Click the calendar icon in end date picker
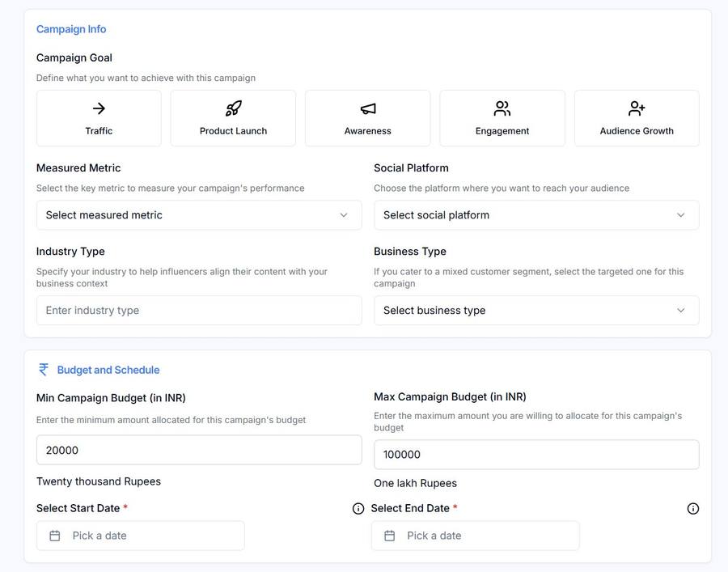The width and height of the screenshot is (728, 572). click(390, 536)
